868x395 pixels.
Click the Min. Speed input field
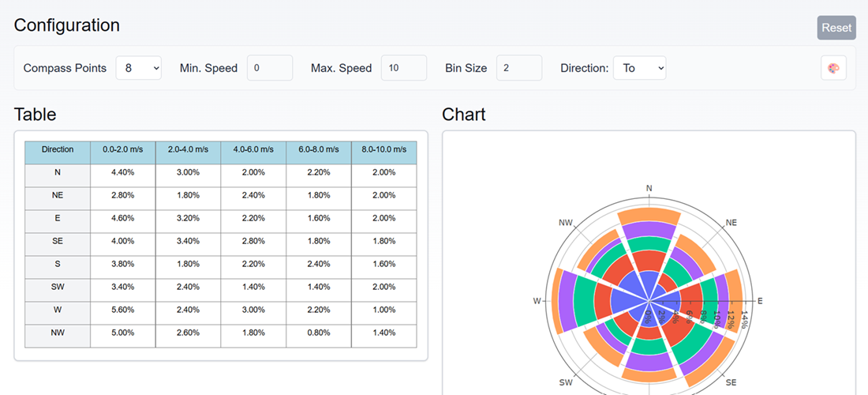pyautogui.click(x=270, y=68)
